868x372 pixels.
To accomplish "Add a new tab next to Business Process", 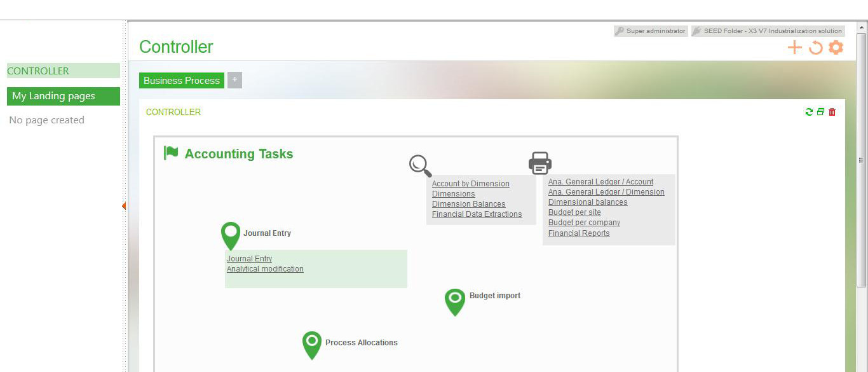I will click(234, 80).
